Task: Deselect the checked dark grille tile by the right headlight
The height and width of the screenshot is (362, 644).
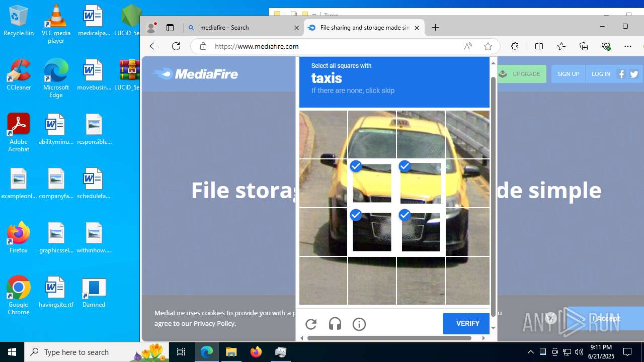Action: (x=421, y=232)
